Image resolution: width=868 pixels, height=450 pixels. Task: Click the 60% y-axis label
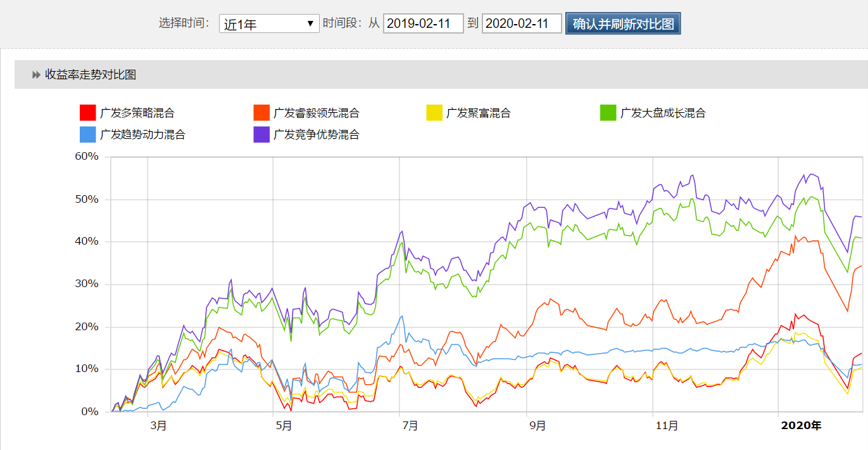(87, 157)
